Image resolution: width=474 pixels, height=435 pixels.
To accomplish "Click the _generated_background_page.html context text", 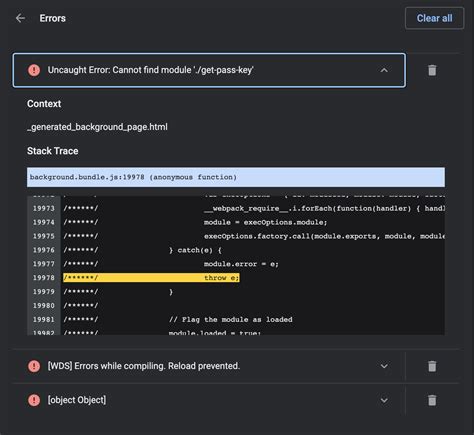I will (x=97, y=127).
